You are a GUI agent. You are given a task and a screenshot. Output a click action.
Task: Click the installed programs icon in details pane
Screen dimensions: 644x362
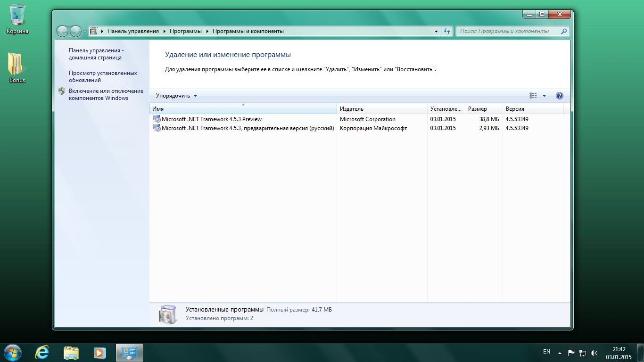(168, 314)
